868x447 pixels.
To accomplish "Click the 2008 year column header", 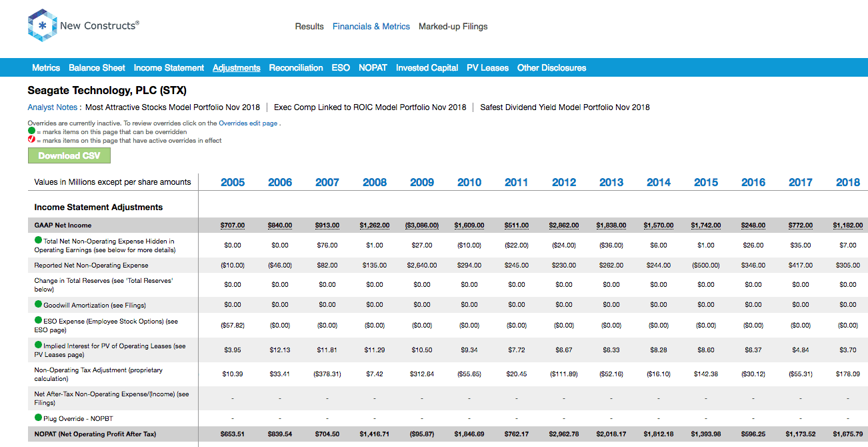I will pyautogui.click(x=375, y=182).
